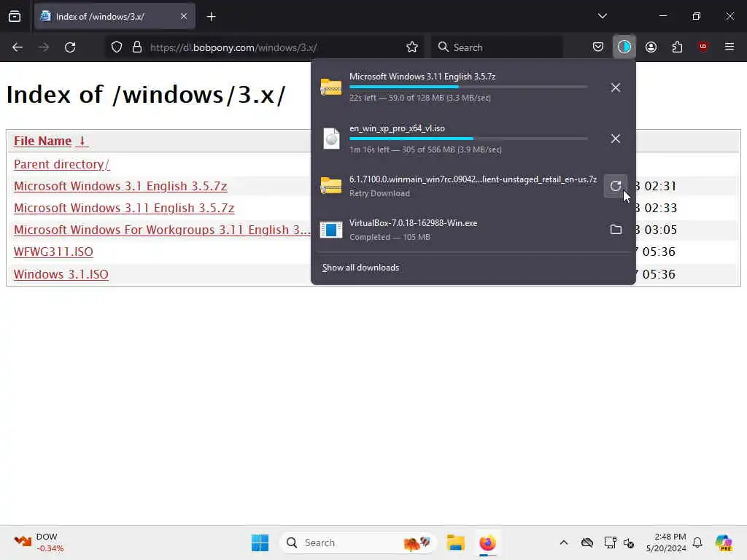Click the XP ISO download progress bar
The width and height of the screenshot is (747, 560).
(468, 139)
